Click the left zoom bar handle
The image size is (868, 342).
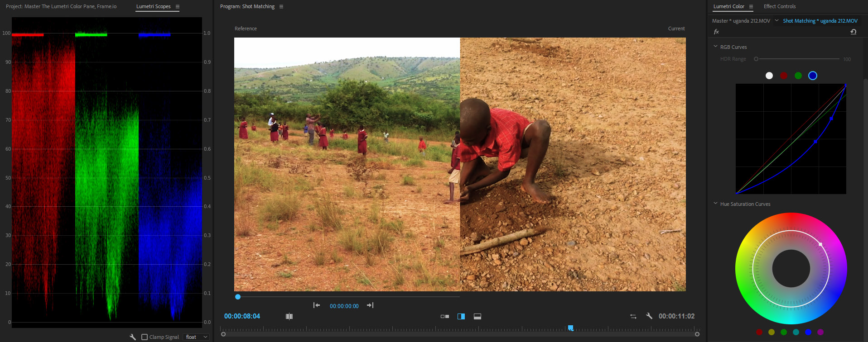pyautogui.click(x=223, y=334)
